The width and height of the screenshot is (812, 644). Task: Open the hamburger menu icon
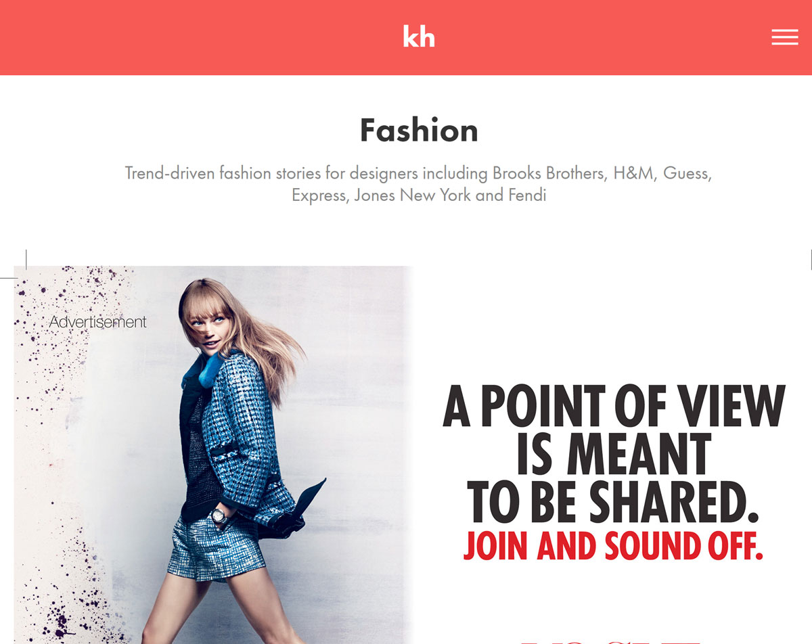click(784, 37)
